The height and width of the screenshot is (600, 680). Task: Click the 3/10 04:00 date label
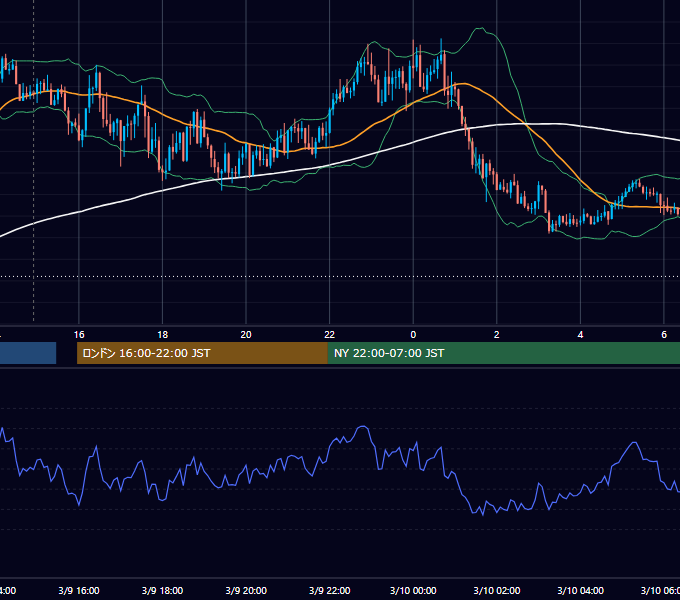point(580,591)
